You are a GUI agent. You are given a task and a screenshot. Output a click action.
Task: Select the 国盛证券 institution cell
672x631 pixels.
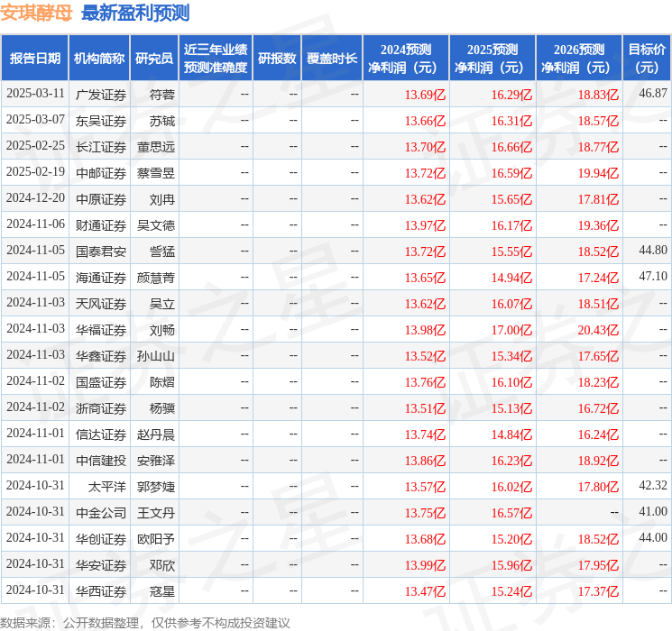tap(101, 382)
